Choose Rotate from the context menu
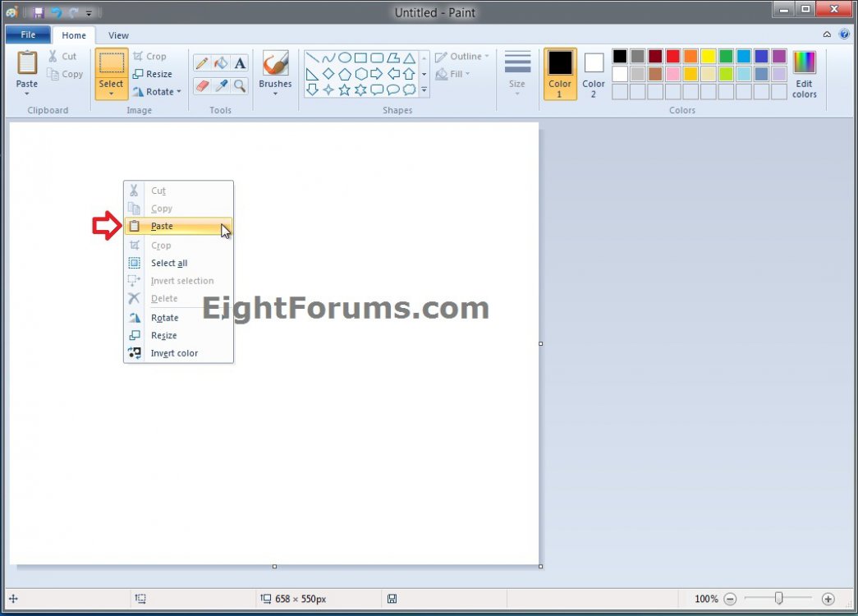 (178, 318)
